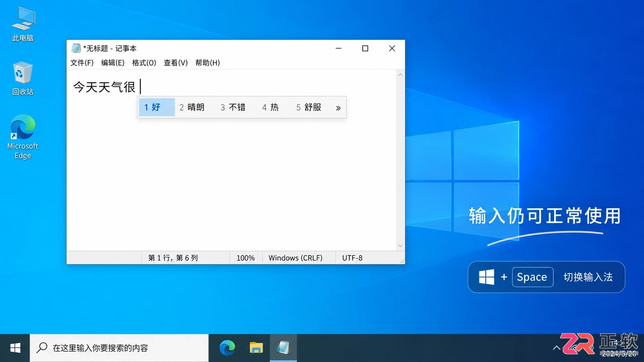
Task: Click the search magnifier icon in taskbar
Action: click(x=42, y=348)
